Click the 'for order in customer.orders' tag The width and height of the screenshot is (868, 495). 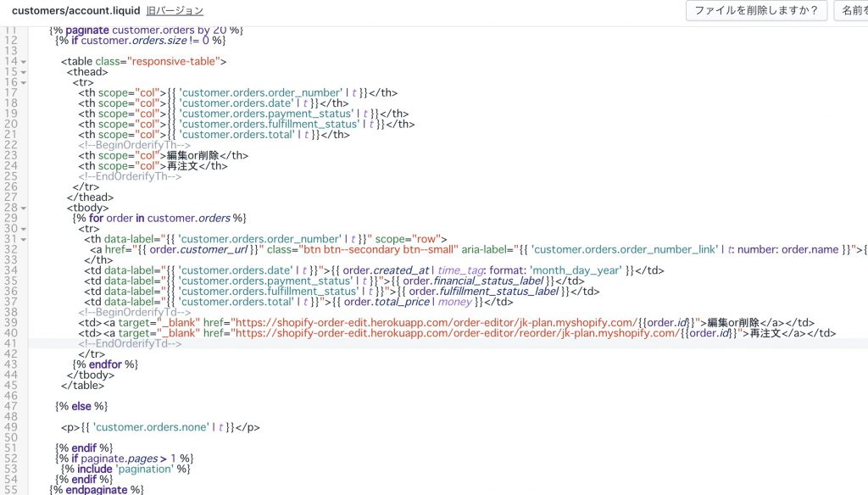pos(159,218)
